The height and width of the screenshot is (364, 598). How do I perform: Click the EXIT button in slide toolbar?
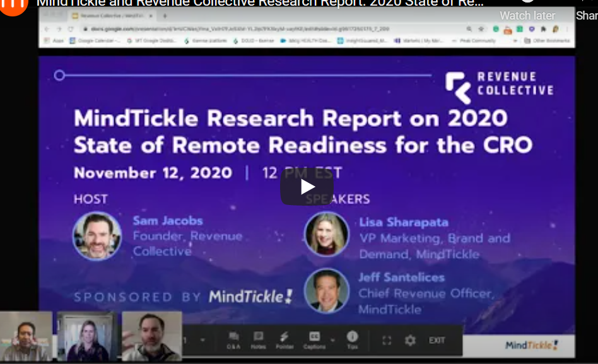(437, 341)
